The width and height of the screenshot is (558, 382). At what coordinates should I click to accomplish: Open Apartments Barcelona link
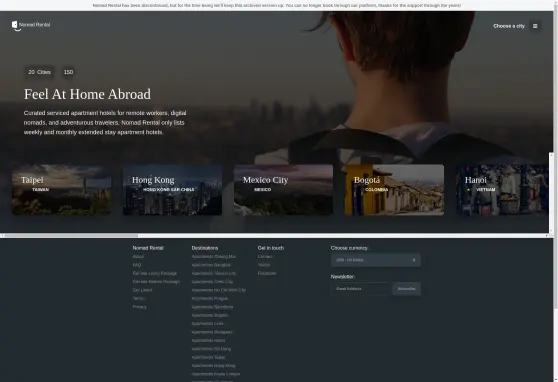pyautogui.click(x=212, y=307)
